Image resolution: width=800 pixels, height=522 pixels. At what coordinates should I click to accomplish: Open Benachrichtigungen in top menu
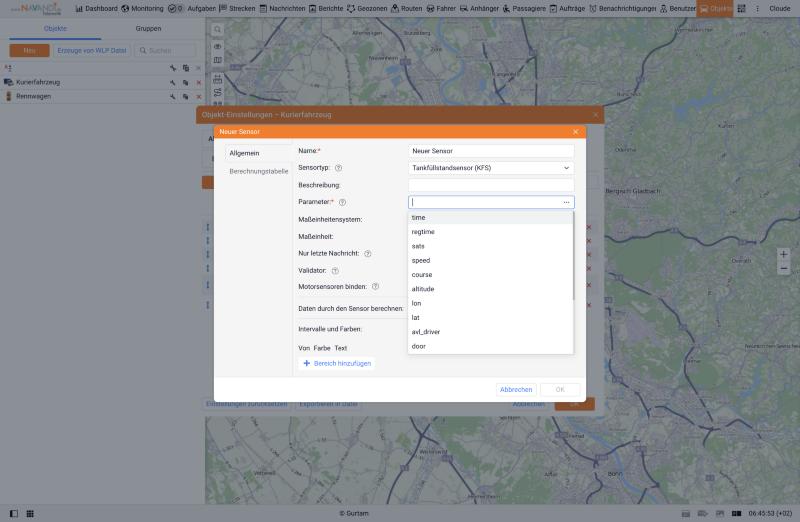click(622, 9)
